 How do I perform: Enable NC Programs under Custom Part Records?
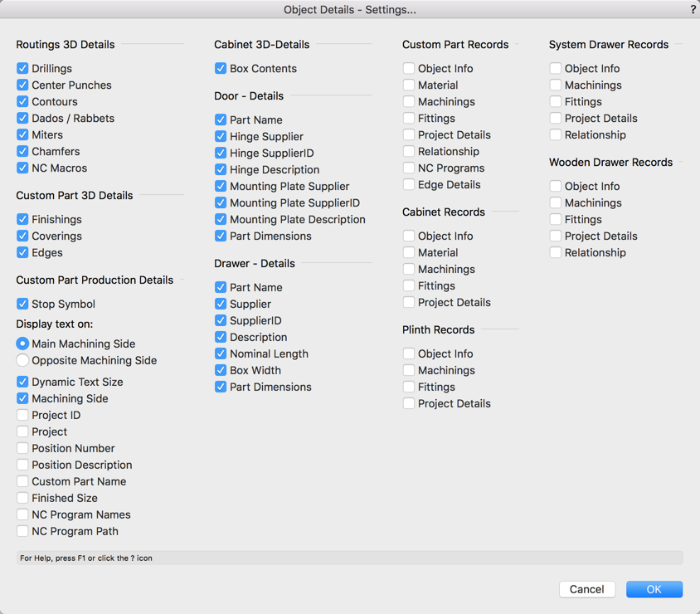click(409, 168)
